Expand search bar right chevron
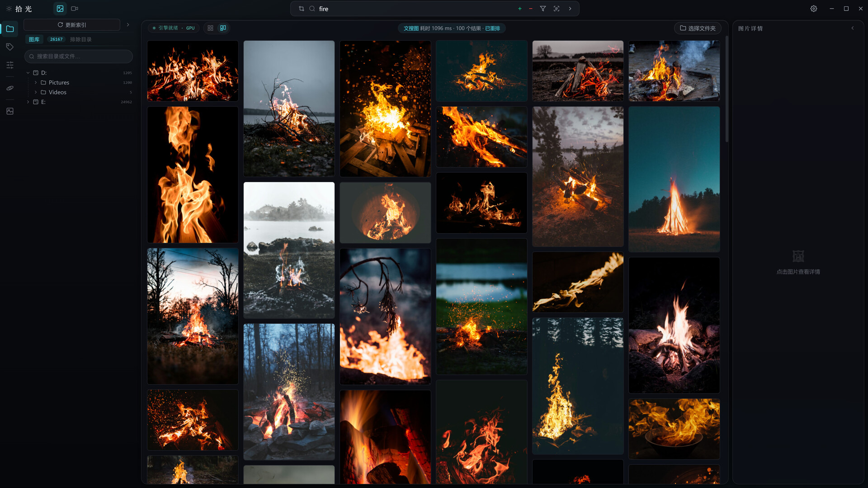 point(570,9)
